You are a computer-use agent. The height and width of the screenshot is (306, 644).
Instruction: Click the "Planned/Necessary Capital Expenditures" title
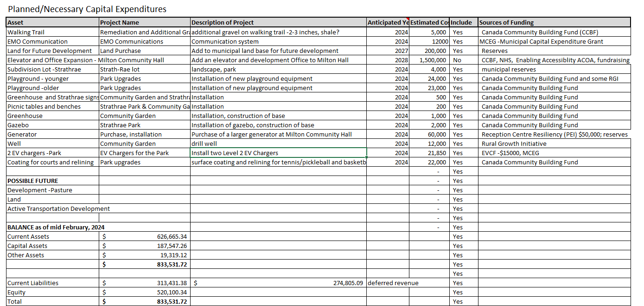tap(87, 9)
